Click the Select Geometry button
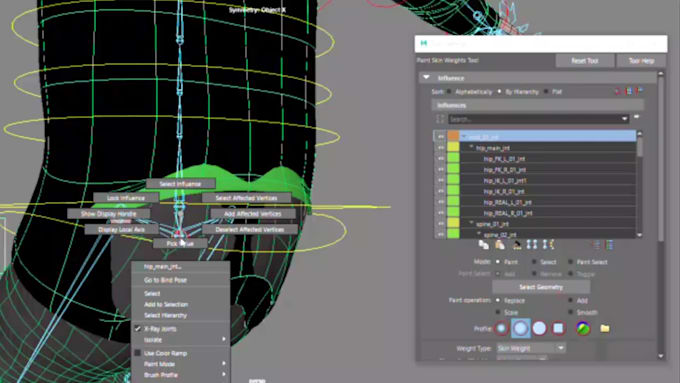This screenshot has width=680, height=383. pos(541,287)
